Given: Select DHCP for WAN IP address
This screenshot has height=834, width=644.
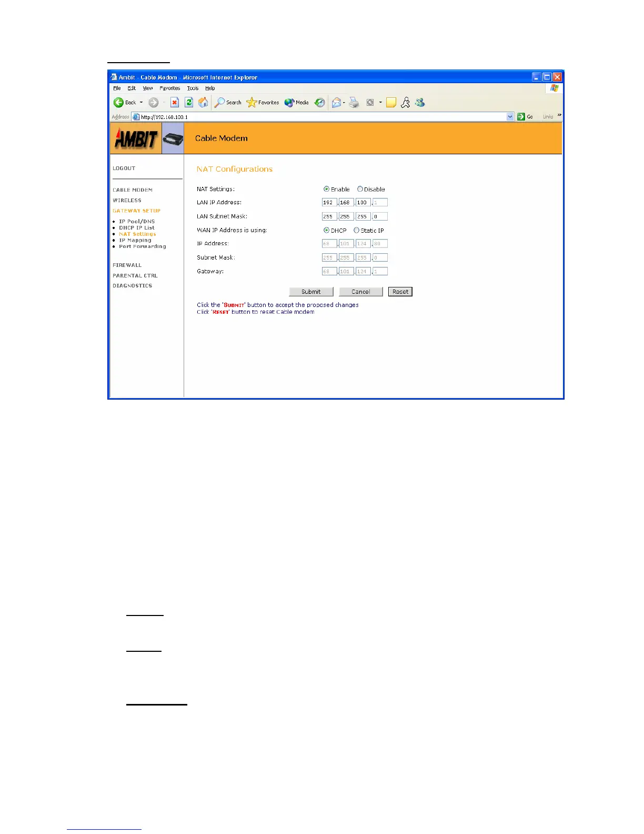Looking at the screenshot, I should (326, 230).
